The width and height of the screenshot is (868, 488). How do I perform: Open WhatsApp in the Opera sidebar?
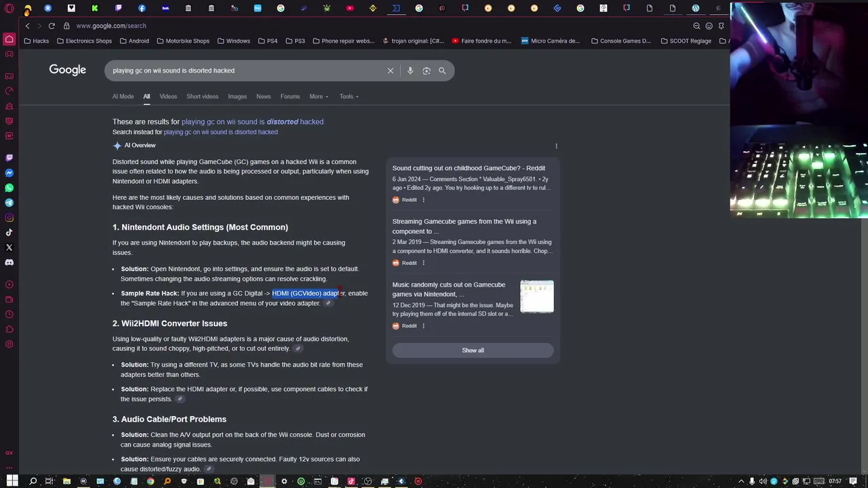click(x=9, y=188)
